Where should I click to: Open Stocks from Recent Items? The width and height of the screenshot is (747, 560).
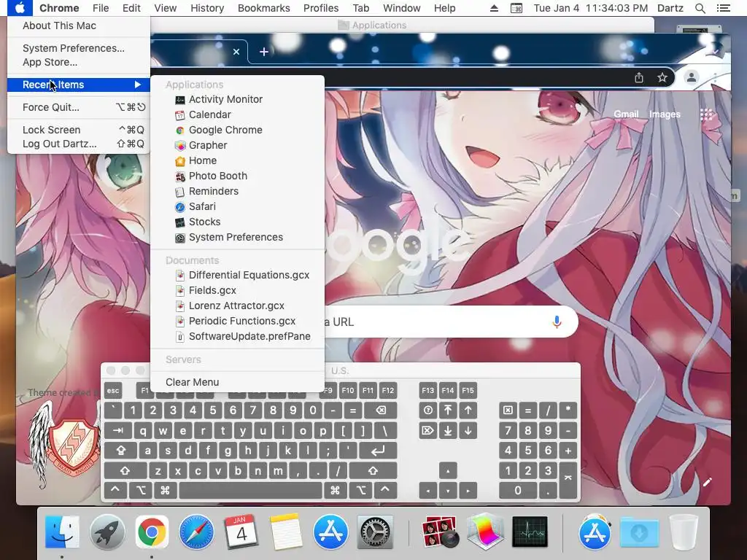click(x=237, y=222)
